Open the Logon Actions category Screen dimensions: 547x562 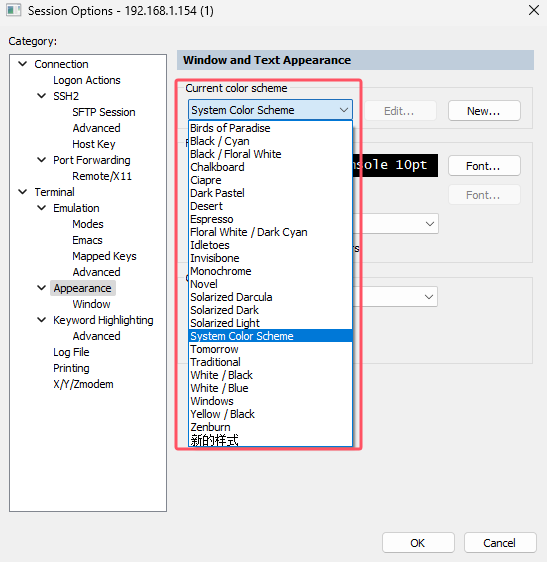click(87, 80)
